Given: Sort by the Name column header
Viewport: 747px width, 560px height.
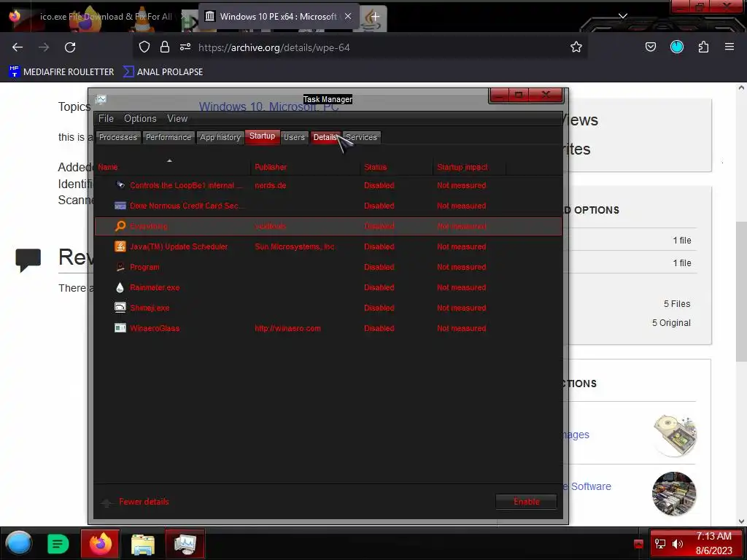Looking at the screenshot, I should click(172, 167).
